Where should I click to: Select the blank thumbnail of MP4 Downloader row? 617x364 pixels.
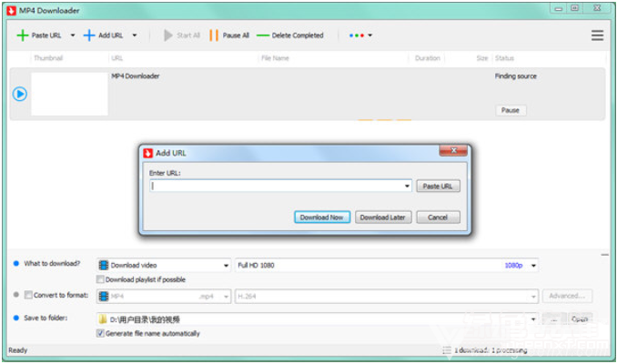[69, 94]
